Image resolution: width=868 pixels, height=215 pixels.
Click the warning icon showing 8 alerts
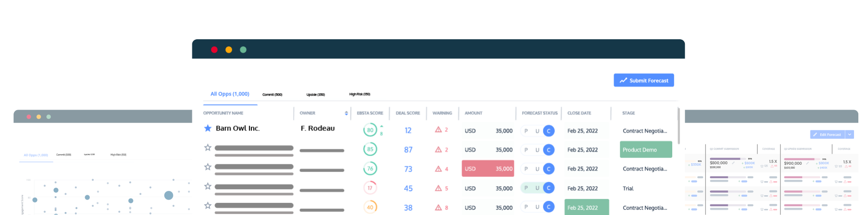click(x=438, y=208)
